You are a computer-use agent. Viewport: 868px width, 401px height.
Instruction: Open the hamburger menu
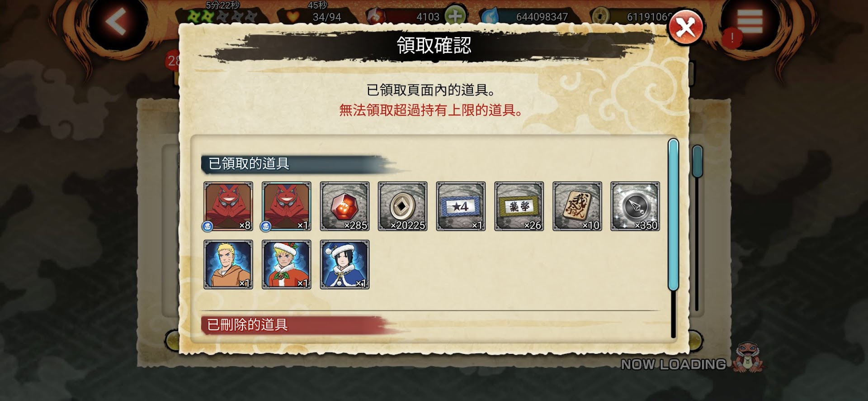point(750,22)
